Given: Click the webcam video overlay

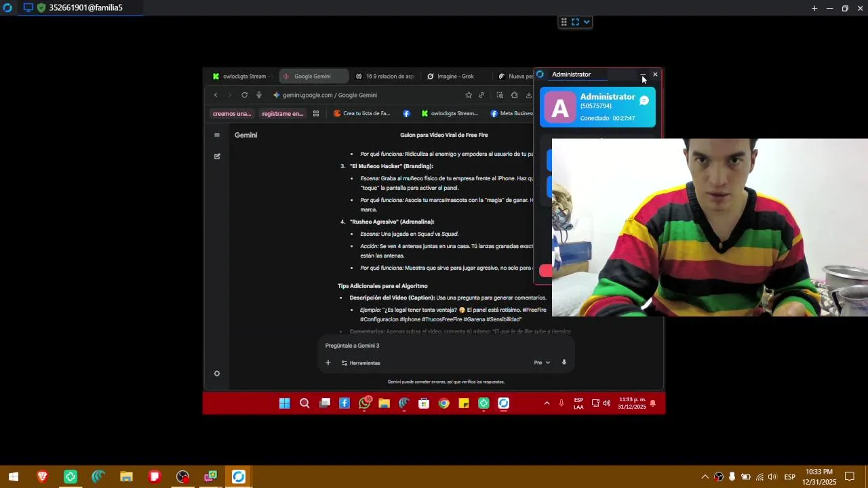Looking at the screenshot, I should [710, 228].
